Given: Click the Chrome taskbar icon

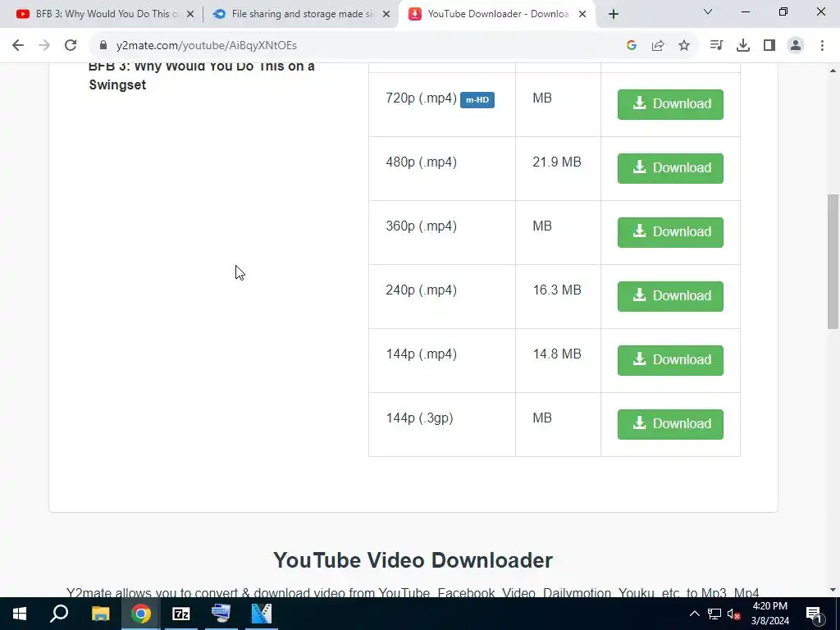Looking at the screenshot, I should pos(141,614).
